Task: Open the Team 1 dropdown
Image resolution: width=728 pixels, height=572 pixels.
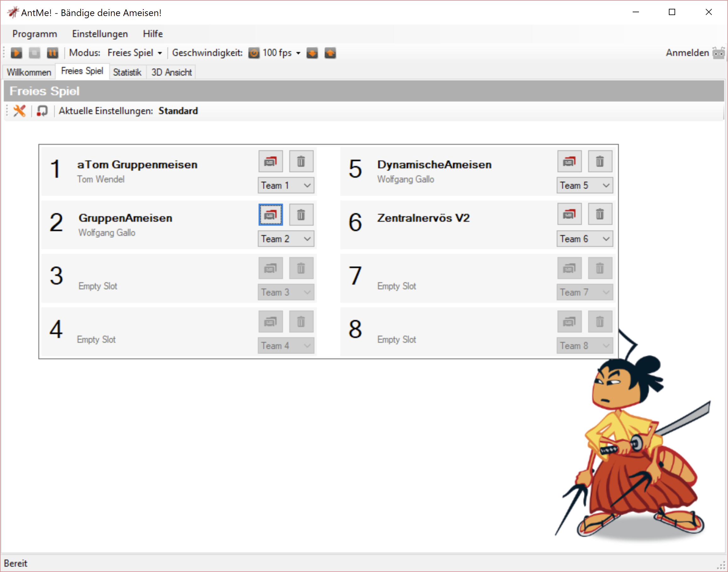Action: click(x=286, y=185)
